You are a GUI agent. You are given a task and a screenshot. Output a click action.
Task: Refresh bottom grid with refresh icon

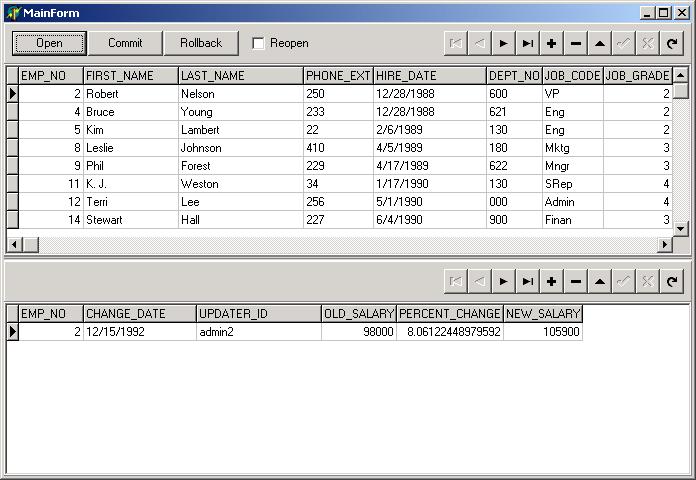672,282
